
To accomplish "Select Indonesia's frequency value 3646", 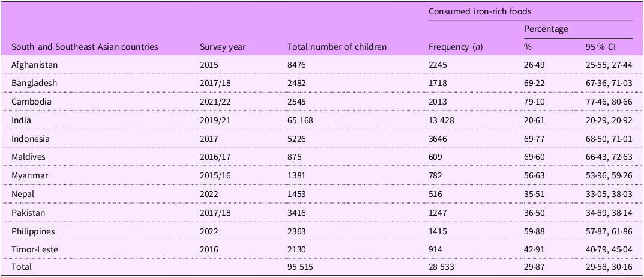I will [x=439, y=139].
